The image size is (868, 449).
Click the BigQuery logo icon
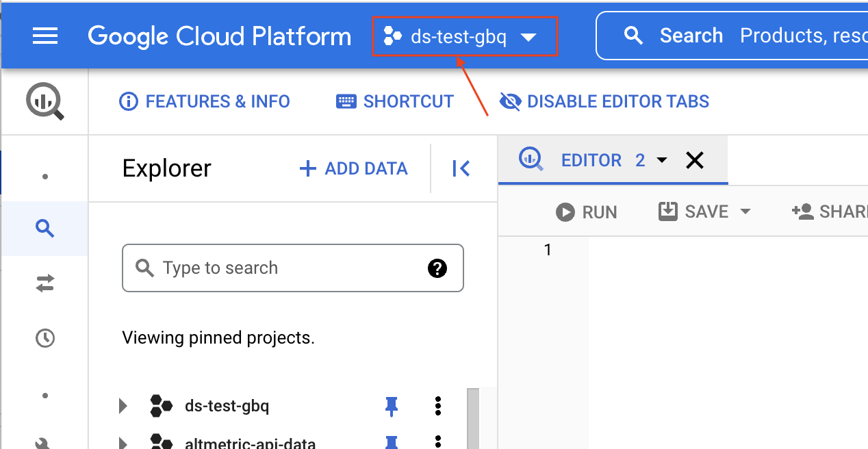pyautogui.click(x=45, y=102)
